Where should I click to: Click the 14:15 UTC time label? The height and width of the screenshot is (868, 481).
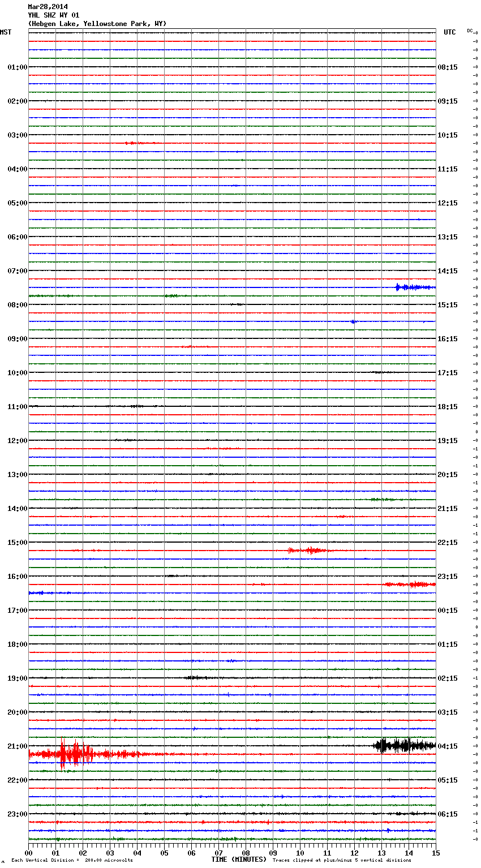tap(448, 271)
